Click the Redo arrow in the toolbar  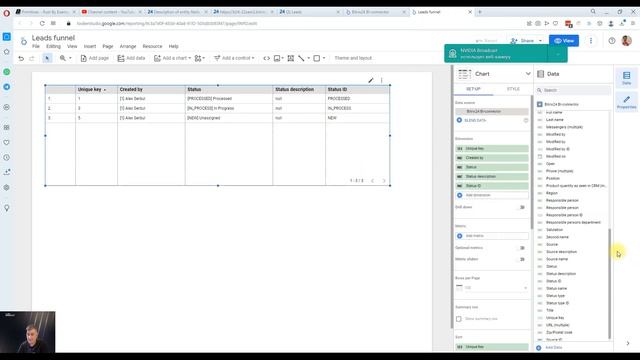[x=32, y=58]
